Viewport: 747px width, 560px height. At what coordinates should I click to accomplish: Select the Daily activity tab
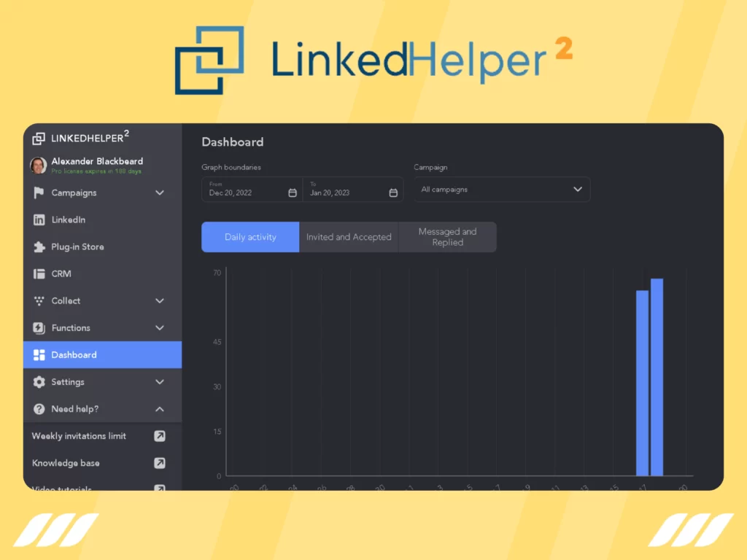(x=250, y=237)
